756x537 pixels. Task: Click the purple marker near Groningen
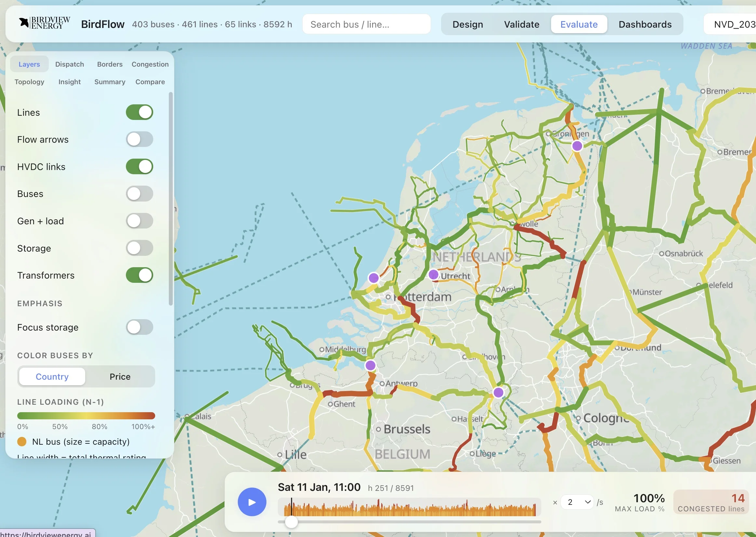click(577, 146)
